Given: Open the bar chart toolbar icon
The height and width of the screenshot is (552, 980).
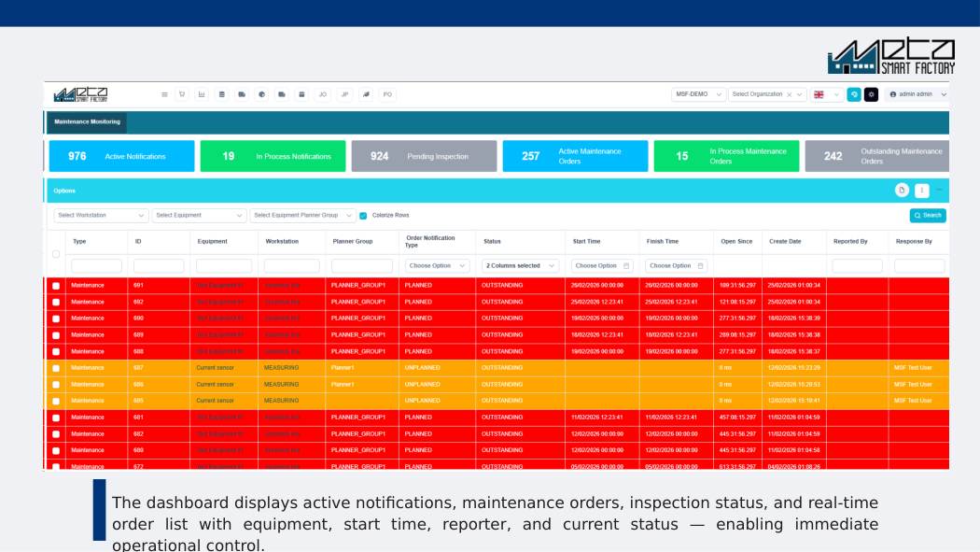Looking at the screenshot, I should 202,94.
